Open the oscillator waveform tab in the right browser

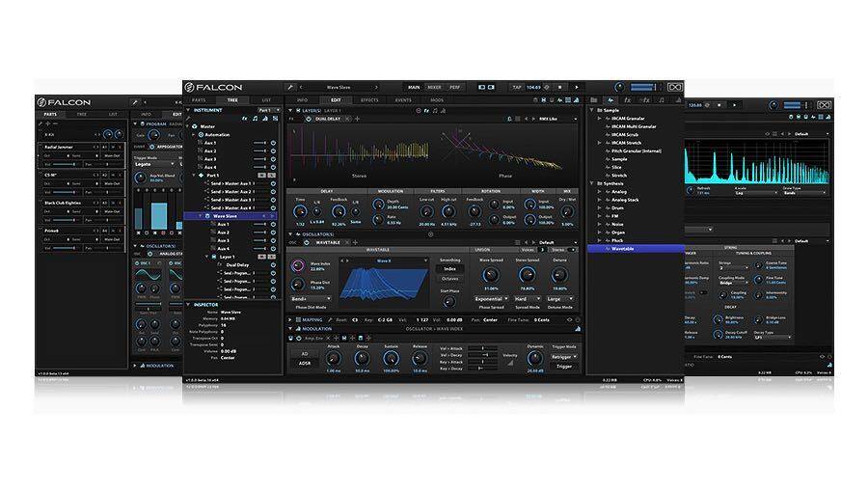click(610, 100)
